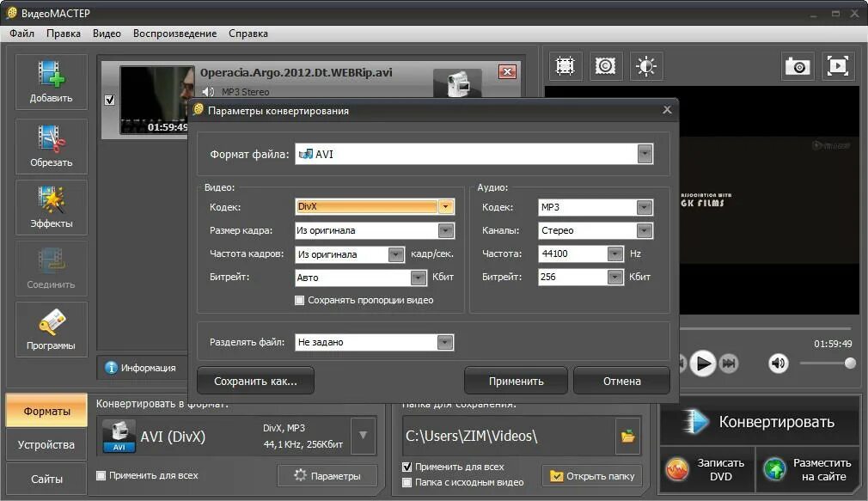
Task: Switch to the Сайты tab
Action: tap(46, 479)
